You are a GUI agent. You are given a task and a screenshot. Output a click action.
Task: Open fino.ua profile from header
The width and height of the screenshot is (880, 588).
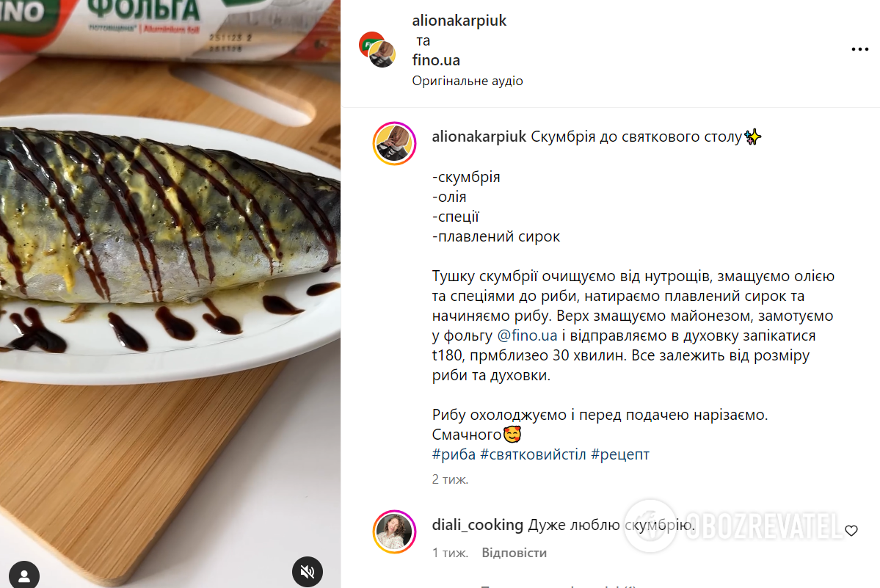pos(436,60)
